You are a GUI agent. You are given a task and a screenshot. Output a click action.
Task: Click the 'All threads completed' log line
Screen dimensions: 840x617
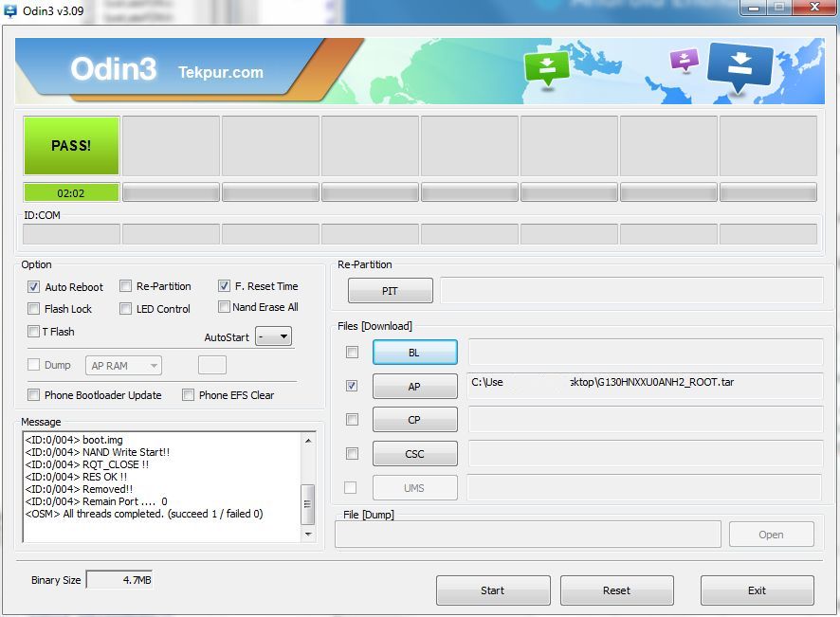144,514
